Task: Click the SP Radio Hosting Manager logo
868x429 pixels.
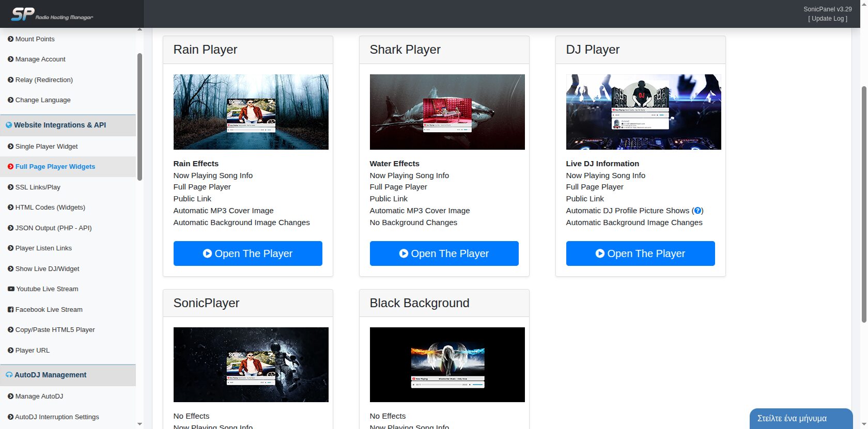Action: 52,14
